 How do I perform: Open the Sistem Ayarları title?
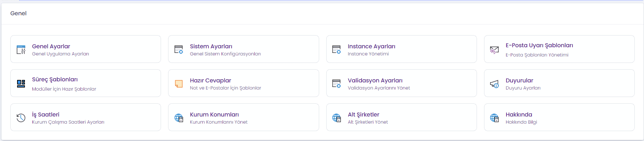tap(211, 46)
